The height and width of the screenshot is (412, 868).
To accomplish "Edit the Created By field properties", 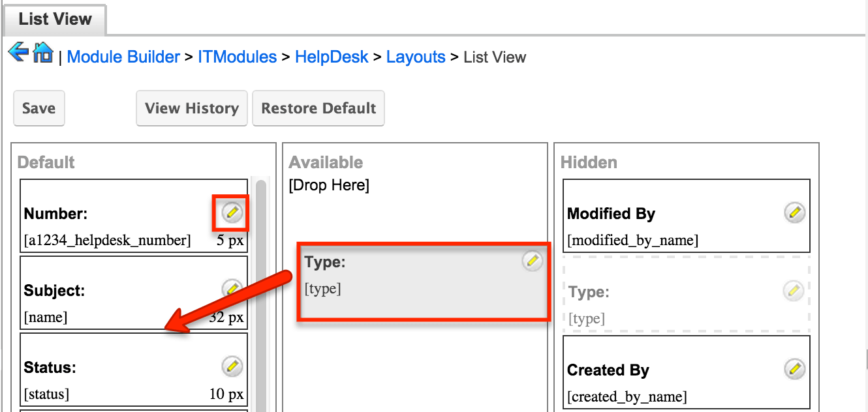I will pyautogui.click(x=794, y=368).
